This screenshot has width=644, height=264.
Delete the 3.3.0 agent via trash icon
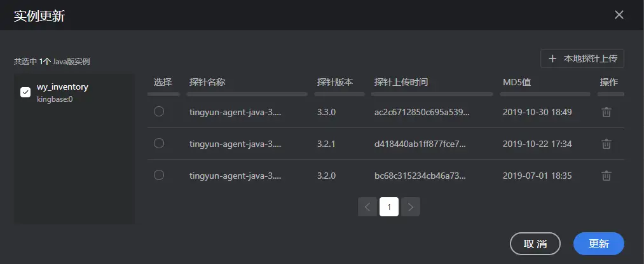(x=606, y=112)
